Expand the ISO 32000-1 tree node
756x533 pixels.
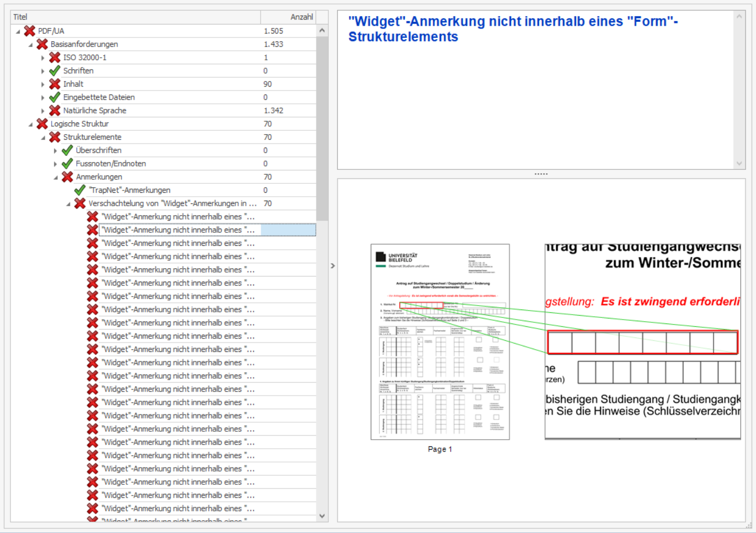tap(42, 58)
